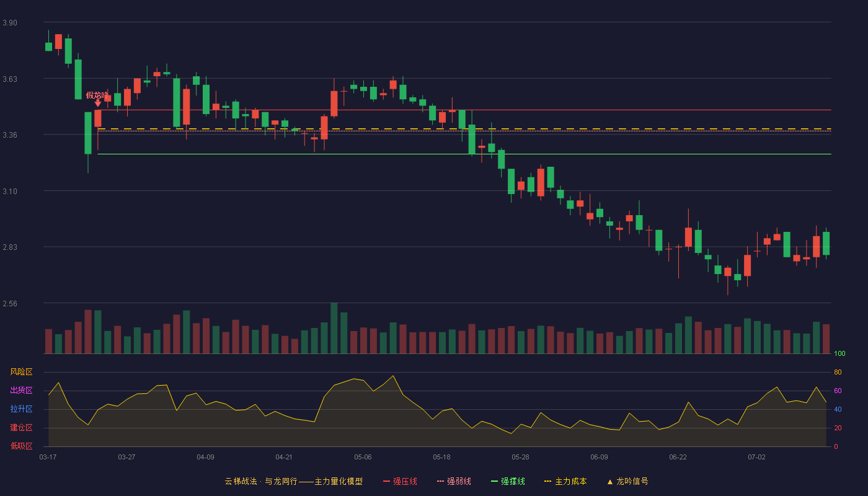This screenshot has width=868, height=496.
Task: Click the 3.10 price axis label
Action: point(10,192)
